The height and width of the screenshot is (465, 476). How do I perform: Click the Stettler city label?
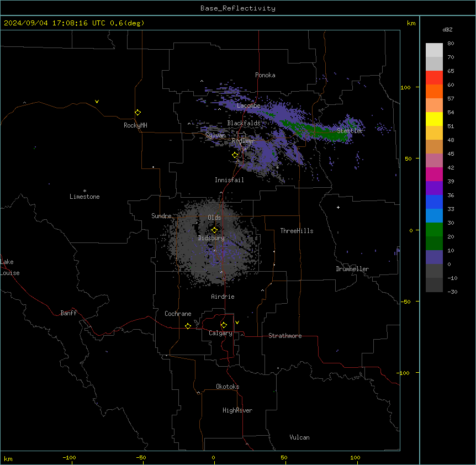point(350,131)
